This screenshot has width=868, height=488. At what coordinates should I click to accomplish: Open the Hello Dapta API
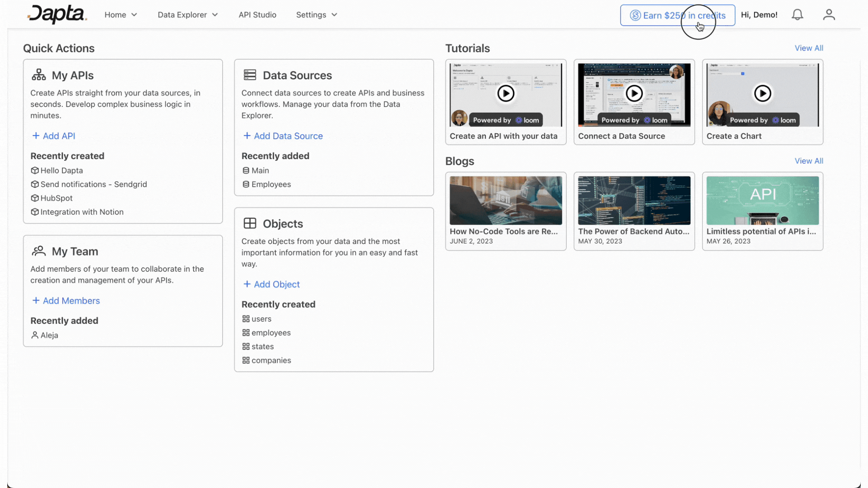61,170
